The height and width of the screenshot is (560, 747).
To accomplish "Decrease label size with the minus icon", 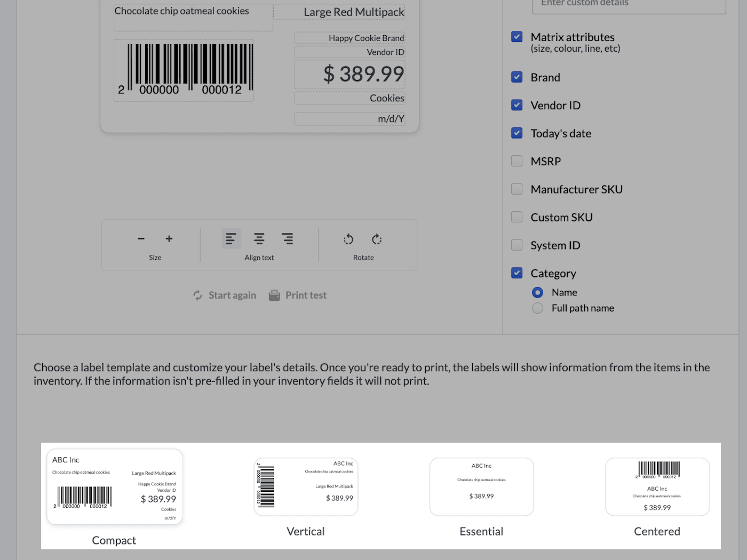I will [x=141, y=239].
